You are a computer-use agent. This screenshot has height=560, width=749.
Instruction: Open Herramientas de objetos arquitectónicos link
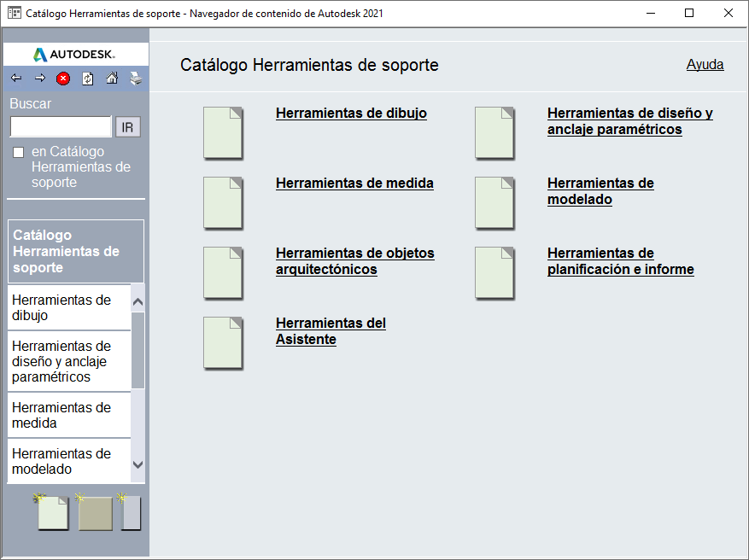pyautogui.click(x=355, y=261)
